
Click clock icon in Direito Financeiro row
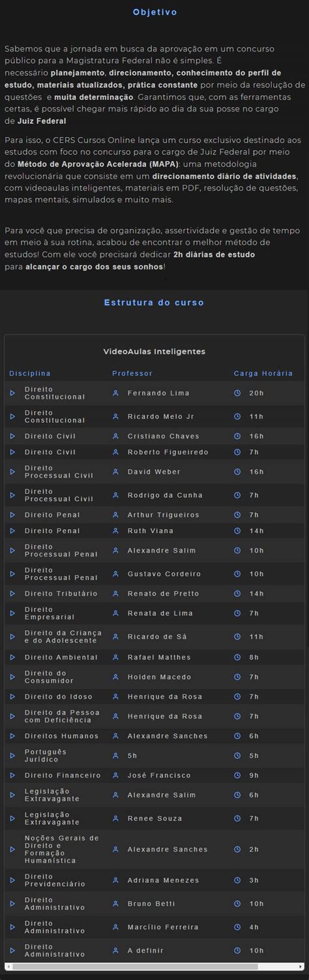click(x=237, y=776)
